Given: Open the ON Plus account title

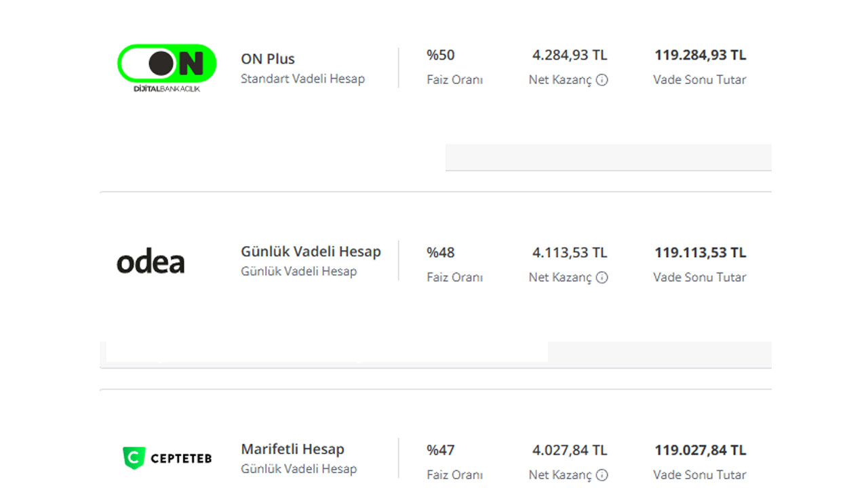Looking at the screenshot, I should (268, 59).
